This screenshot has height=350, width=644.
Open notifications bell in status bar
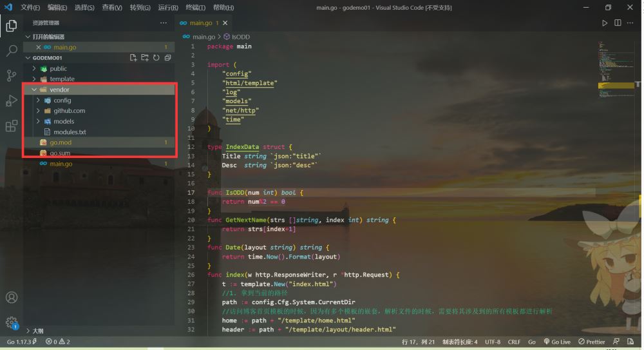click(630, 342)
